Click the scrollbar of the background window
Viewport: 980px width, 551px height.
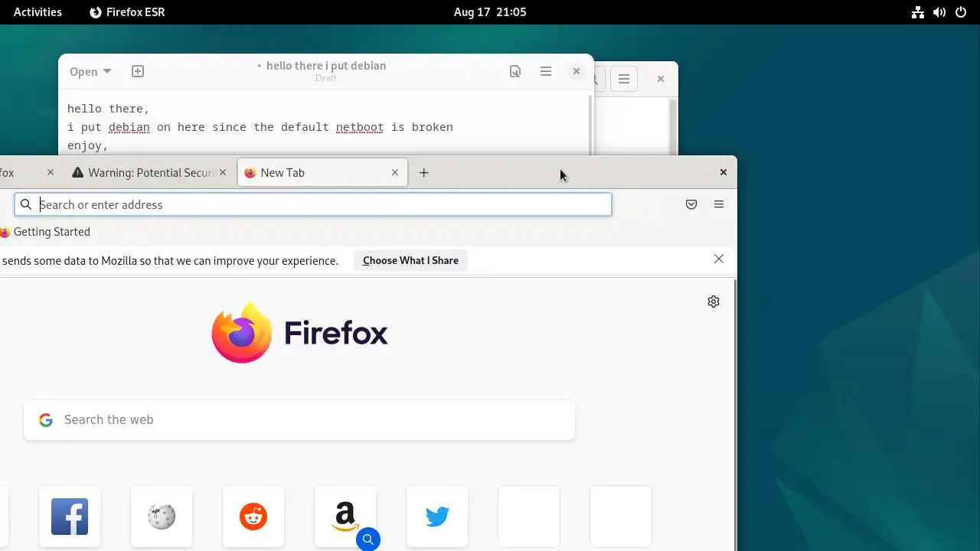click(673, 126)
